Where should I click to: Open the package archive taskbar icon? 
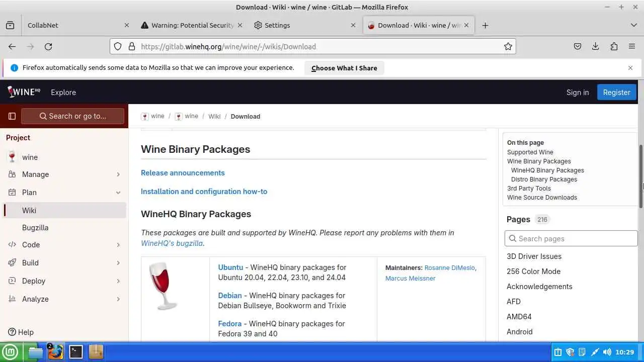[x=96, y=352]
